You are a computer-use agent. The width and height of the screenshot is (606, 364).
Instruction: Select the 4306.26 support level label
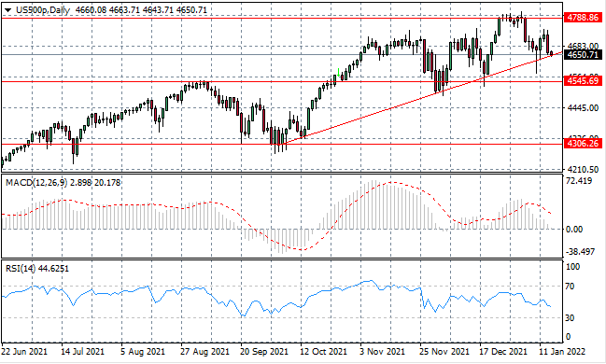click(583, 144)
